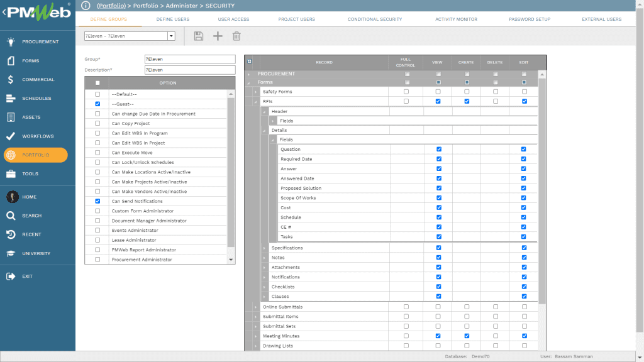
Task: Open the Project Users tab
Action: point(297,19)
